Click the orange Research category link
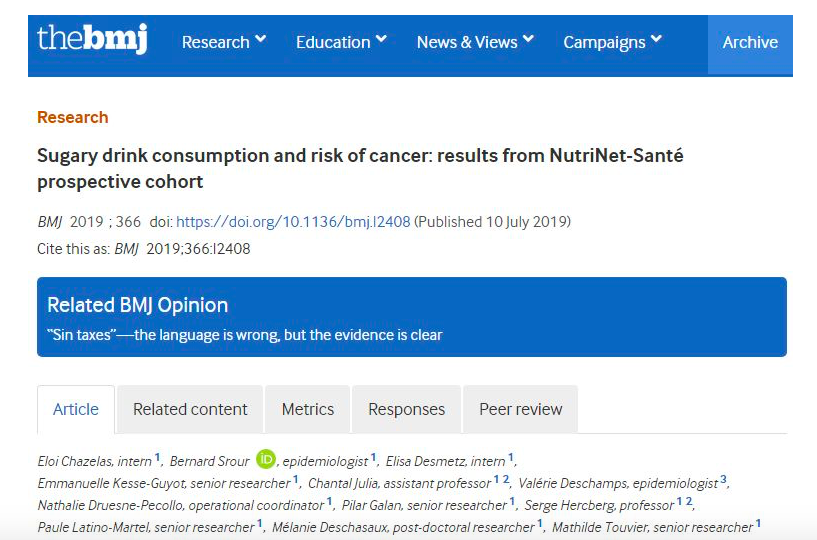Viewport: 817px width, 540px height. 72,117
